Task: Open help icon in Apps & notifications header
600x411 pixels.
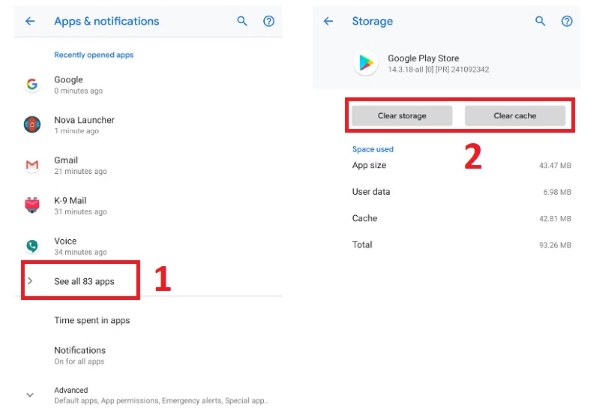Action: 268,21
